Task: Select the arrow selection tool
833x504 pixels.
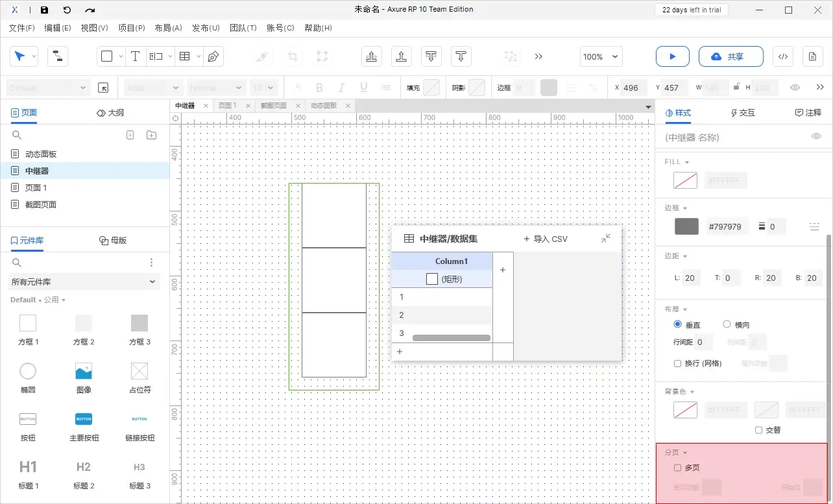Action: coord(20,56)
